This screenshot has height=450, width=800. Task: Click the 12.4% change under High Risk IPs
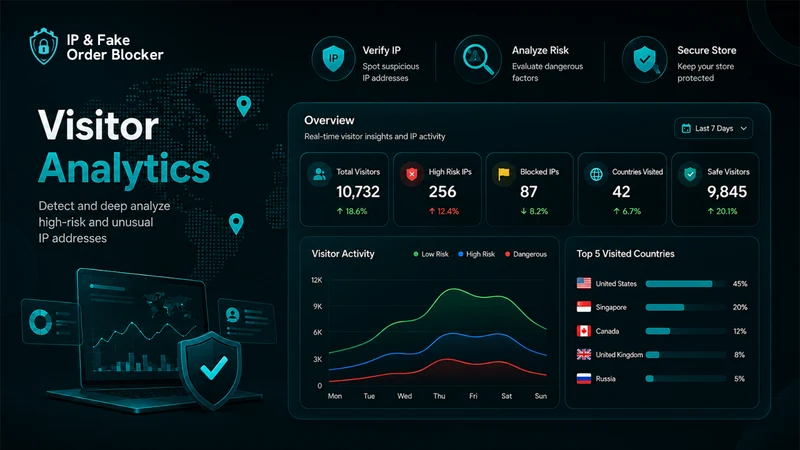[x=443, y=211]
